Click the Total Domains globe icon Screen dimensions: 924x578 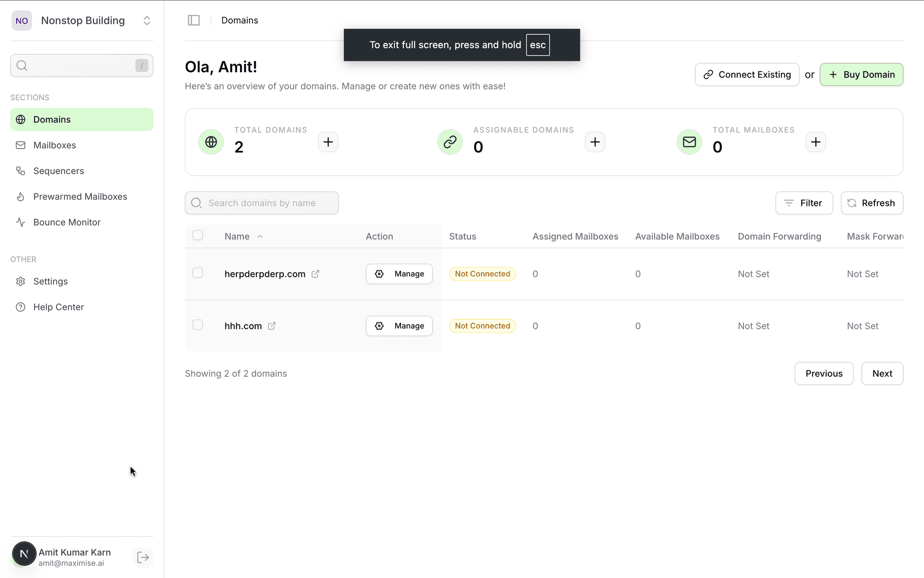tap(211, 142)
